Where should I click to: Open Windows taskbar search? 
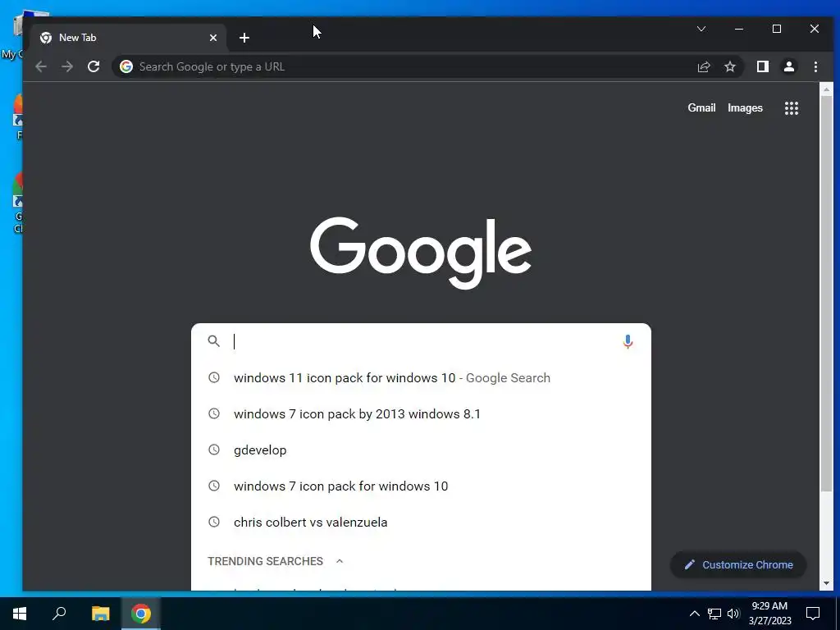tap(59, 614)
